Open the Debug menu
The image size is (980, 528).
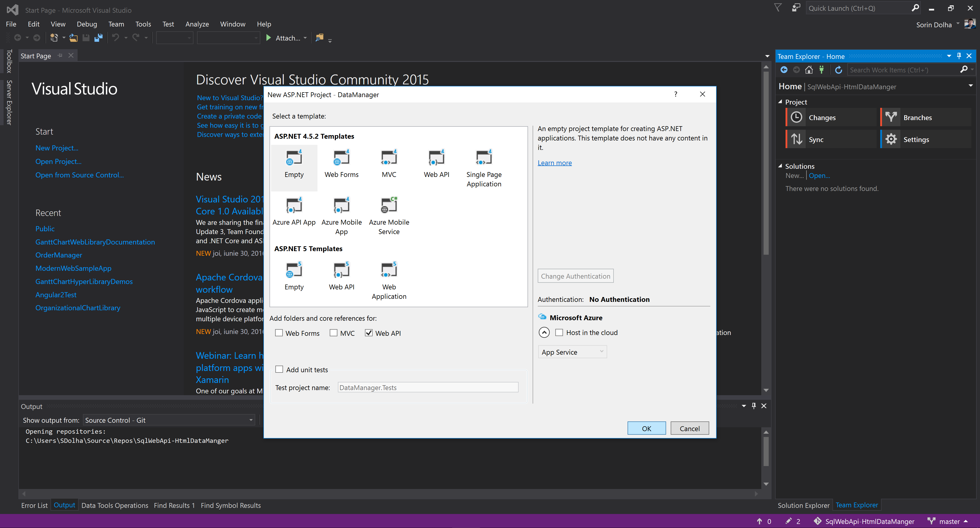pos(86,24)
